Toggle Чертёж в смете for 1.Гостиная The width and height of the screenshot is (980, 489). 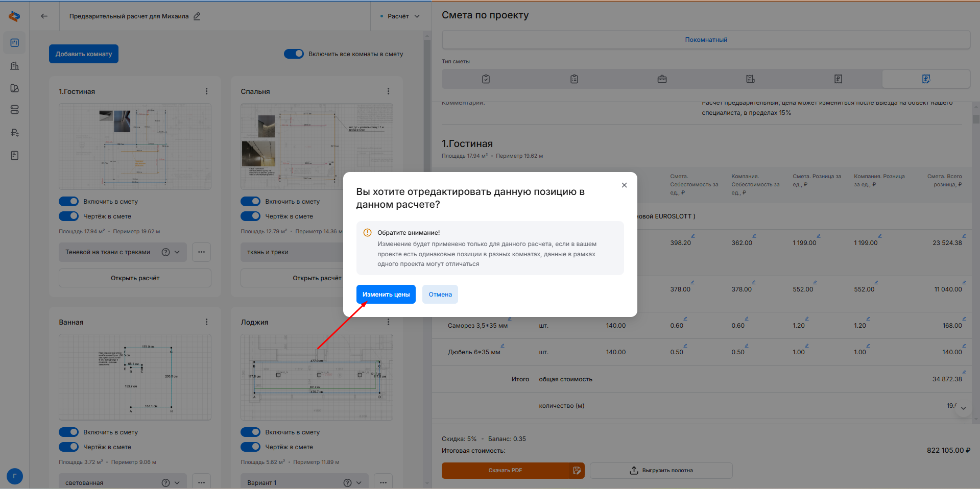[x=69, y=216]
